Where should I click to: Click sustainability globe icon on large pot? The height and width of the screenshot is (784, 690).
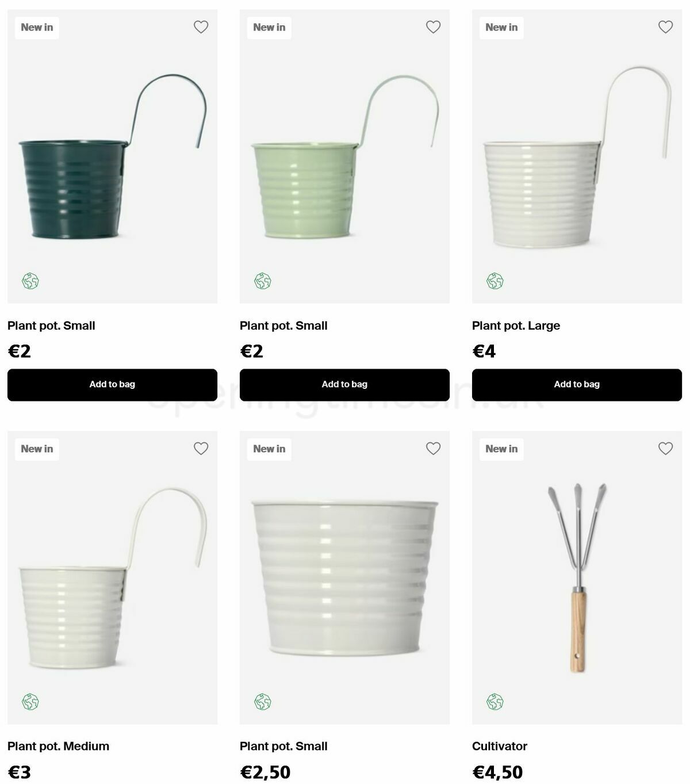(x=495, y=281)
